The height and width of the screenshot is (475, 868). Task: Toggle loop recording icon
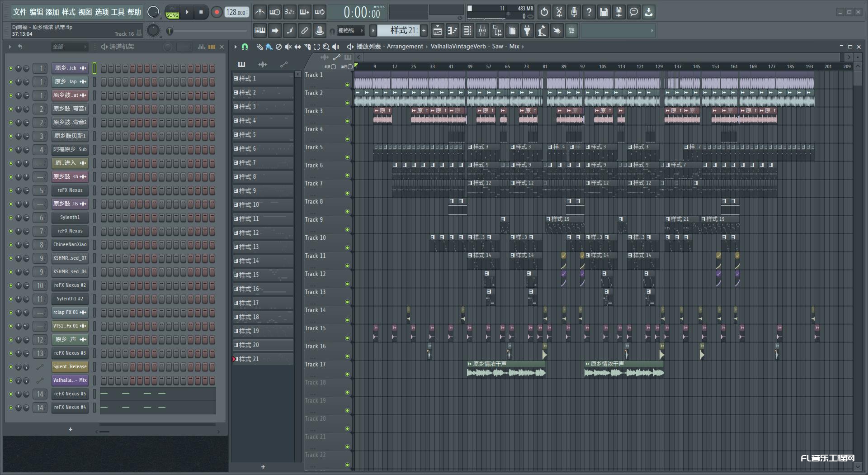pyautogui.click(x=320, y=12)
